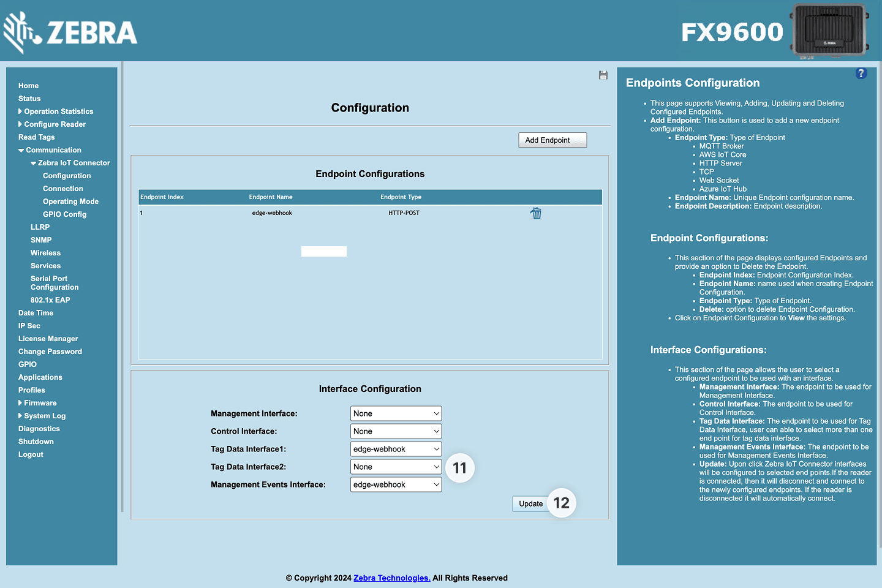The image size is (882, 588).
Task: Select Connection under Zebra IoT Connector
Action: (x=63, y=189)
